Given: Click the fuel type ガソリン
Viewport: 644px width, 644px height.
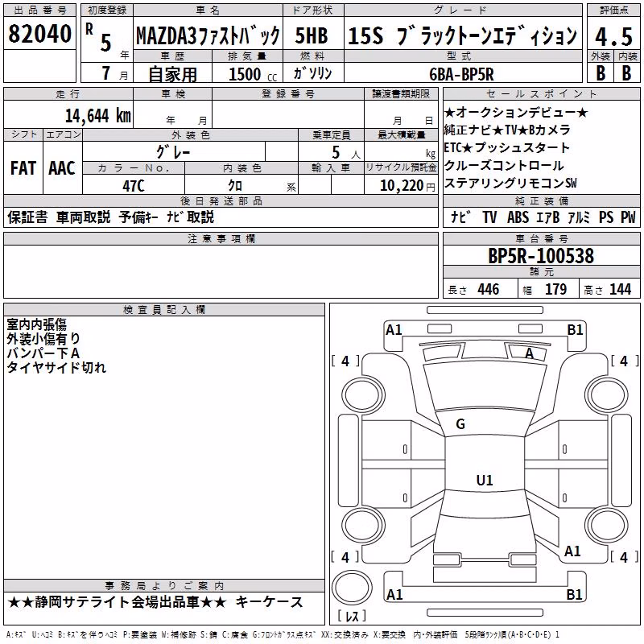Looking at the screenshot, I should tap(312, 73).
